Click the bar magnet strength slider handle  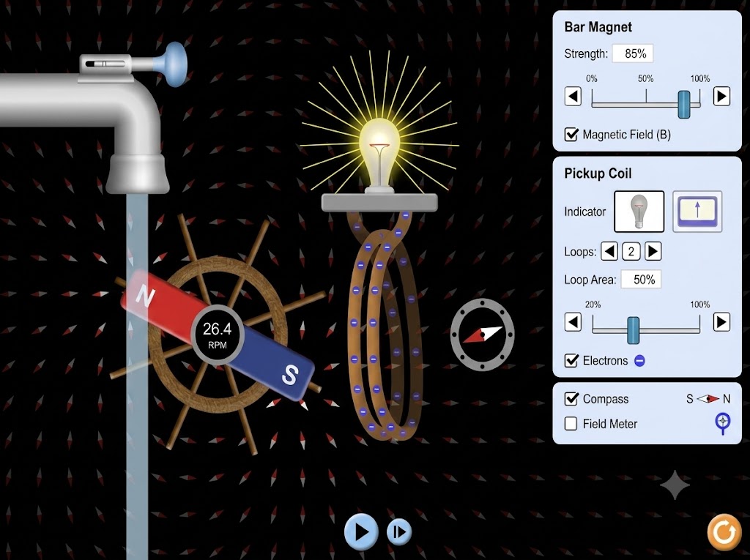pos(684,104)
